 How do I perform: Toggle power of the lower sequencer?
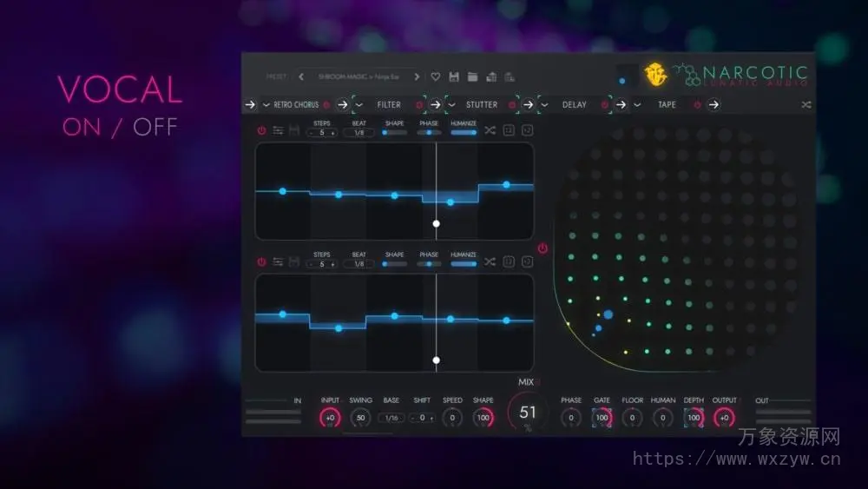(261, 262)
